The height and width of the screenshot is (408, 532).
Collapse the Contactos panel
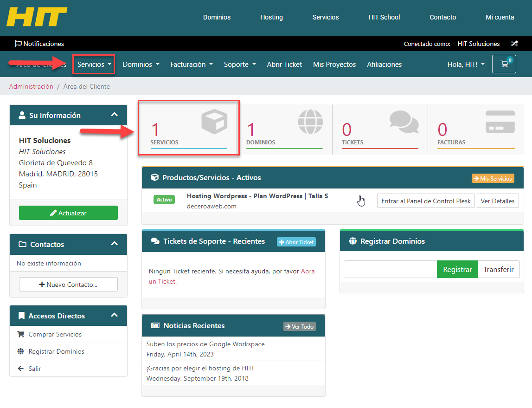tap(115, 244)
